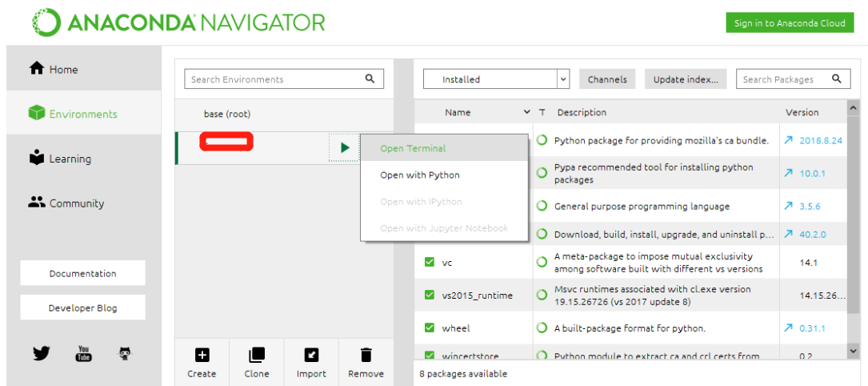
Task: Click the vs2015_runtime package name
Action: [x=477, y=296]
